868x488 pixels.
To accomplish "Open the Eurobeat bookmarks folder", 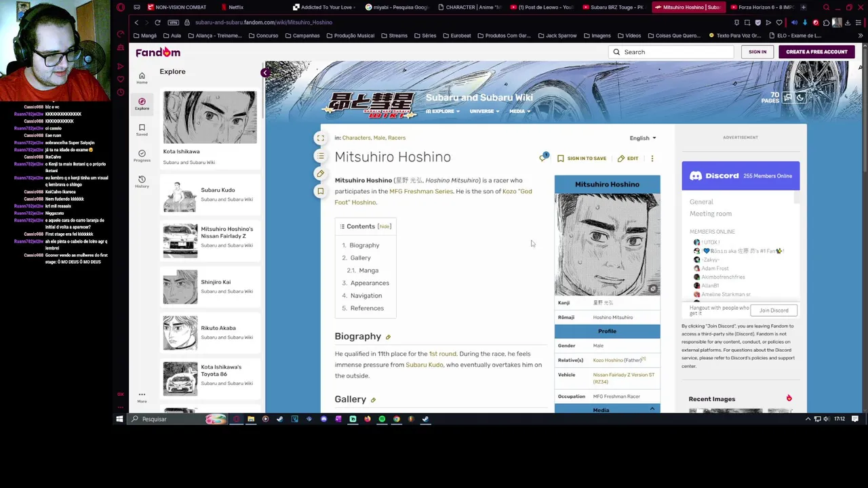I will (456, 36).
